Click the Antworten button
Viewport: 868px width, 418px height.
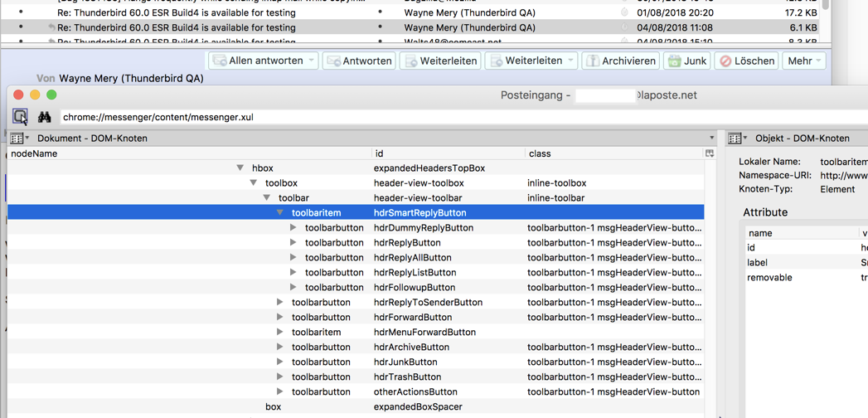pyautogui.click(x=359, y=61)
